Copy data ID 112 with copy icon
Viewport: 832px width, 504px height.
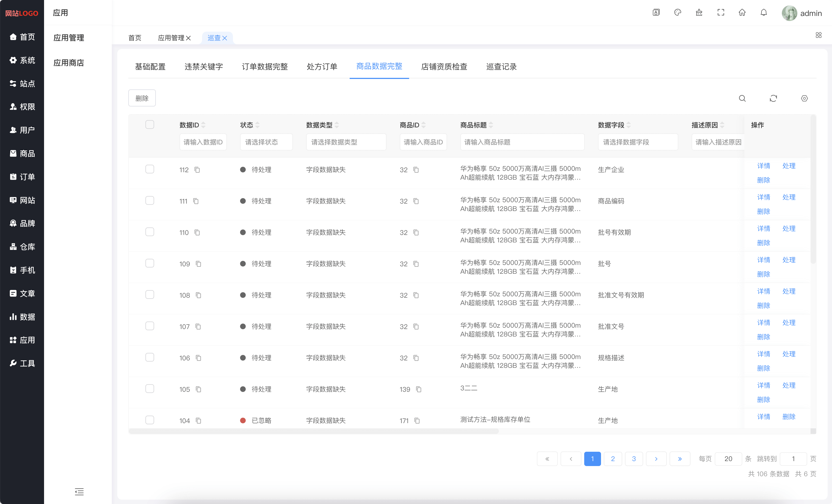pos(197,170)
